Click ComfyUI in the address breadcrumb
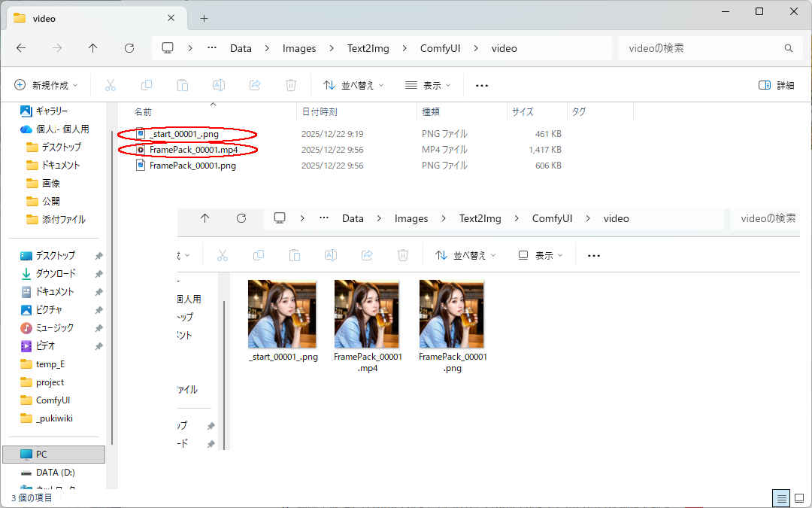The image size is (812, 508). [440, 48]
